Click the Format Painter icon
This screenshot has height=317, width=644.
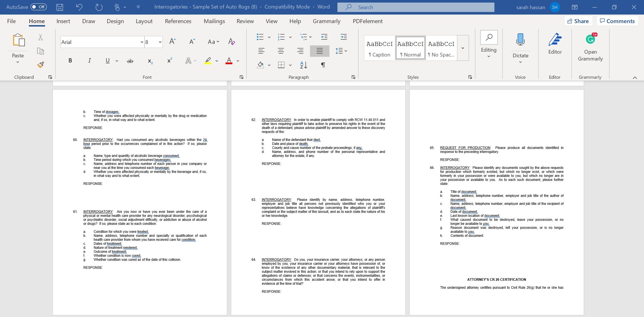point(40,65)
